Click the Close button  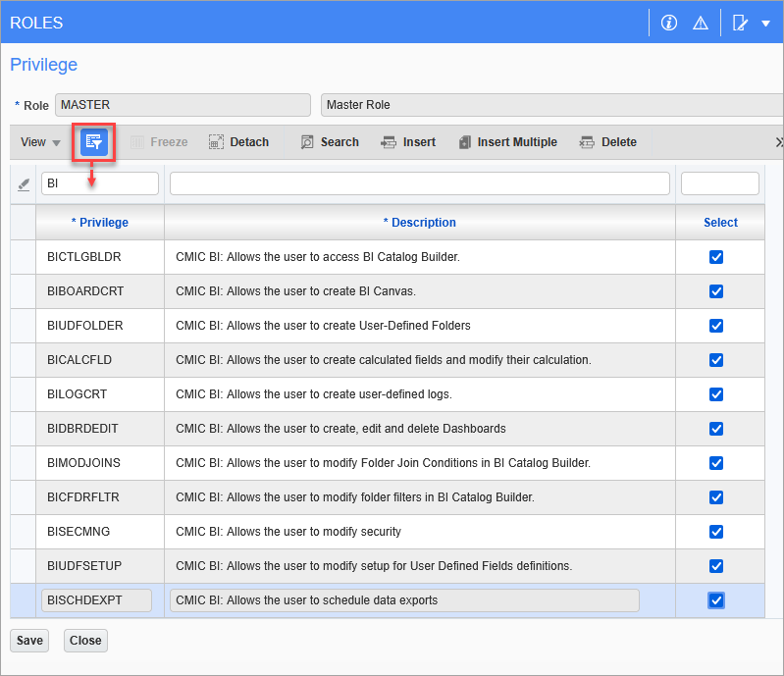click(85, 641)
